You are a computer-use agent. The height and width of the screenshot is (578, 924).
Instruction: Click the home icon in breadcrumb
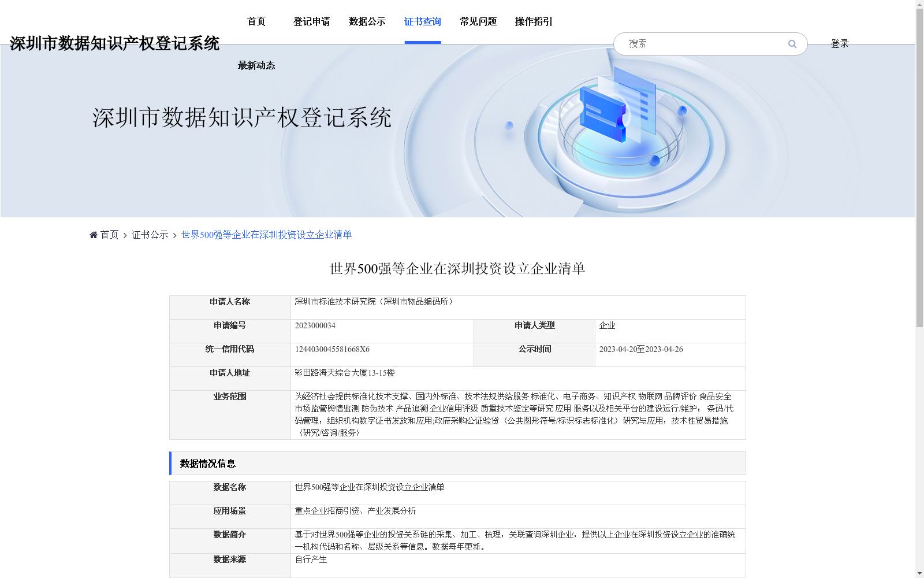(94, 235)
